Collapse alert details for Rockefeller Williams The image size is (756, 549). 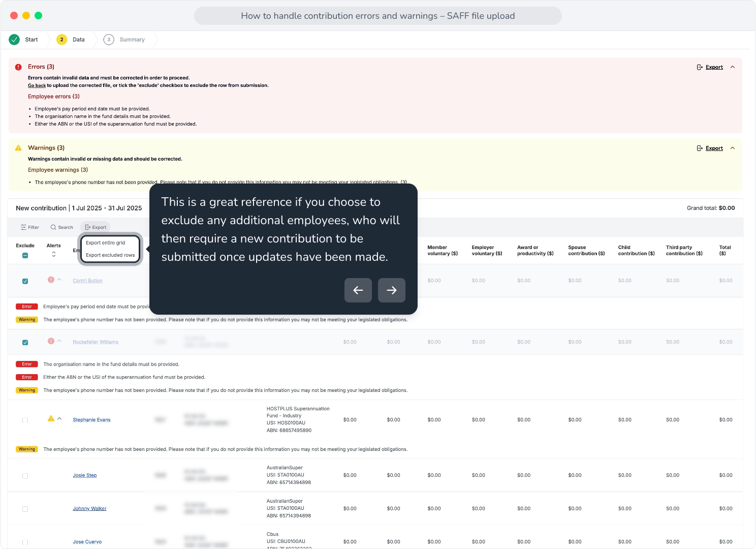[59, 341]
